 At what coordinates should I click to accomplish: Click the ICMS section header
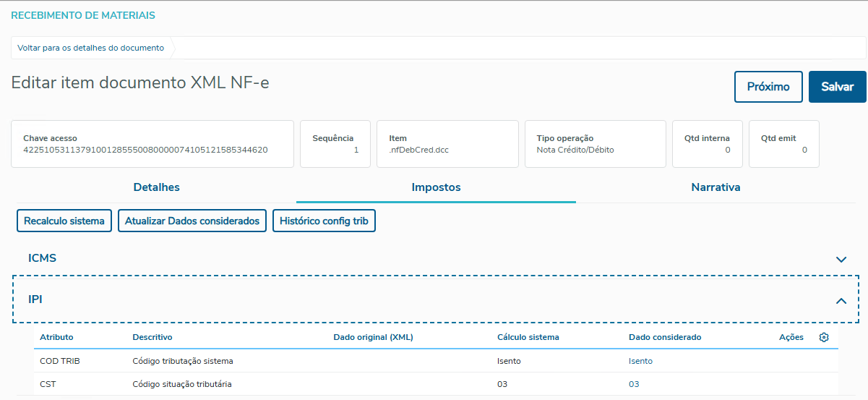pos(42,258)
